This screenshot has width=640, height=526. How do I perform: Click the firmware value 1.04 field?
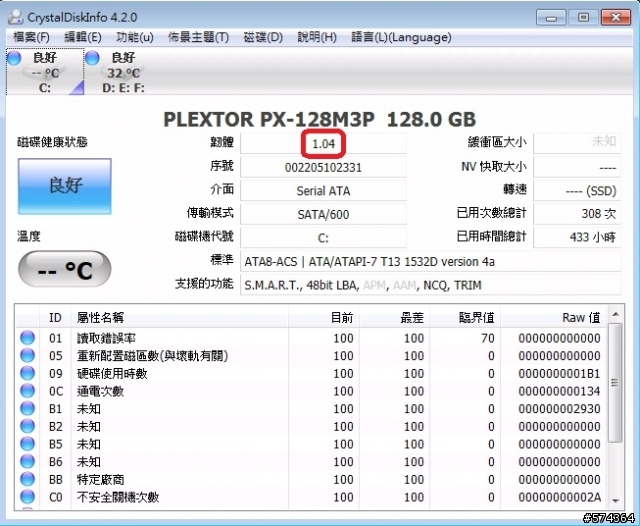coord(323,144)
